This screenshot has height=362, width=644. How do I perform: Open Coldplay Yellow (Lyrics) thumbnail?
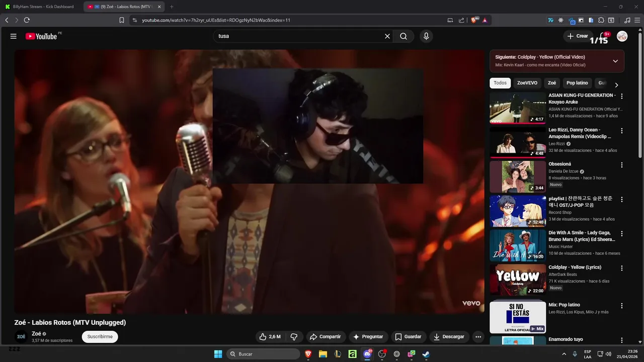tap(518, 280)
